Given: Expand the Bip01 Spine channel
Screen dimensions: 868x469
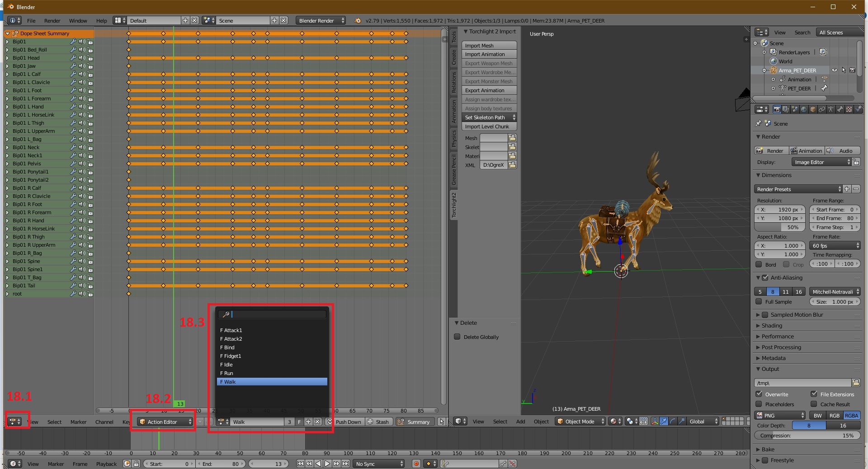Looking at the screenshot, I should click(x=7, y=261).
